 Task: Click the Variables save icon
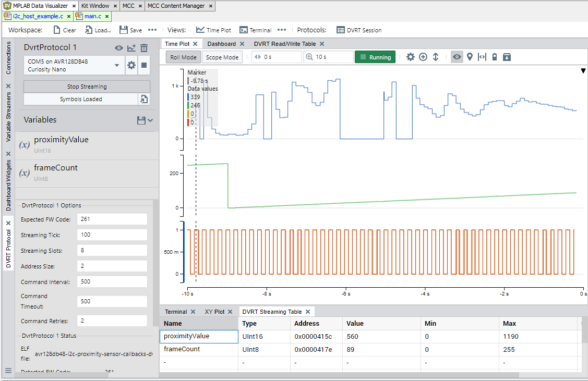(x=141, y=120)
